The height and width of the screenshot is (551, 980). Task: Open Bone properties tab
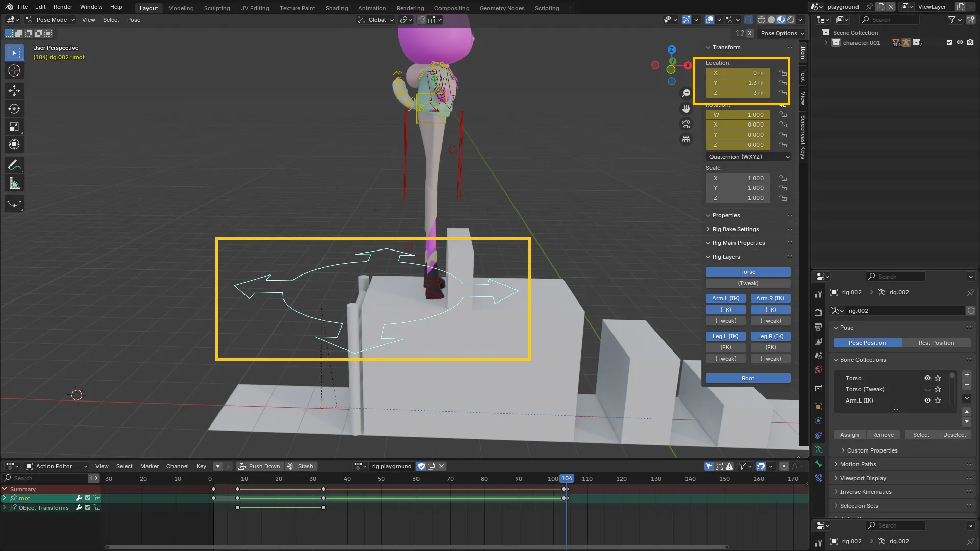(x=818, y=464)
